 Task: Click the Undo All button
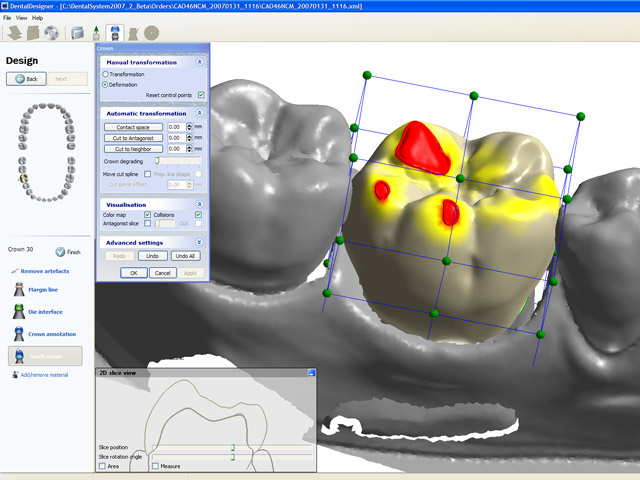coord(185,256)
